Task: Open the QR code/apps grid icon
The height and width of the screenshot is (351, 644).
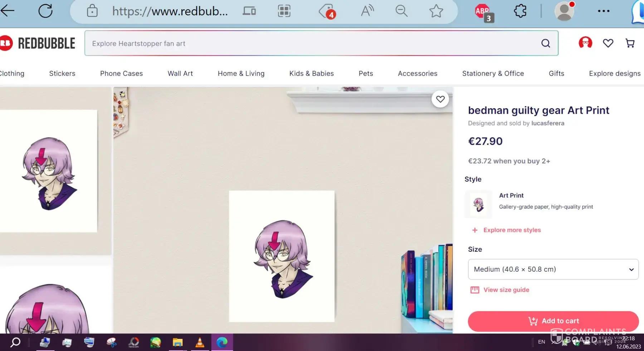Action: [x=284, y=11]
